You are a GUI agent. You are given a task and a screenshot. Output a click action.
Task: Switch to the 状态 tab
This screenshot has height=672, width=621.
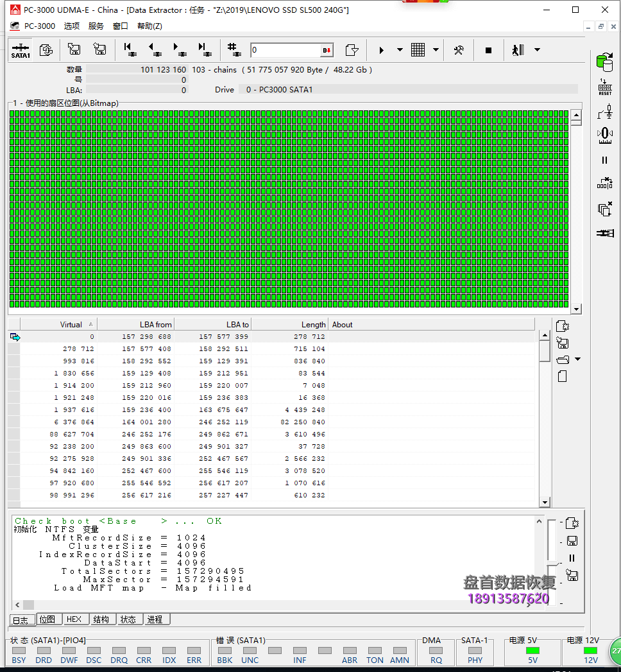tap(130, 619)
